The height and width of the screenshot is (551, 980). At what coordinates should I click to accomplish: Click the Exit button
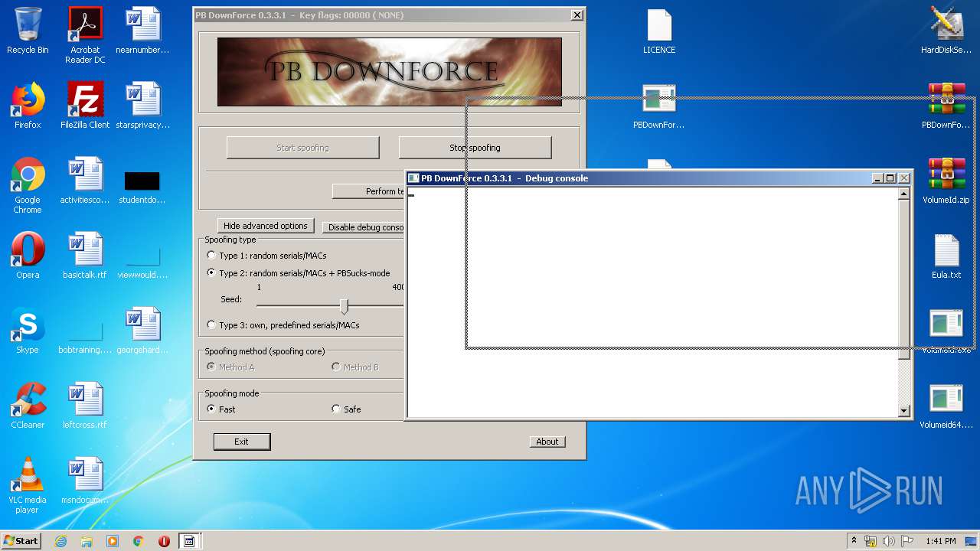click(241, 442)
